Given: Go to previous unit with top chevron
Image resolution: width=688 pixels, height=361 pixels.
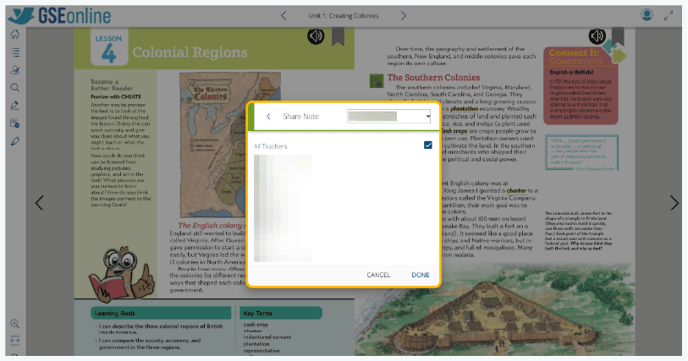Looking at the screenshot, I should point(283,16).
